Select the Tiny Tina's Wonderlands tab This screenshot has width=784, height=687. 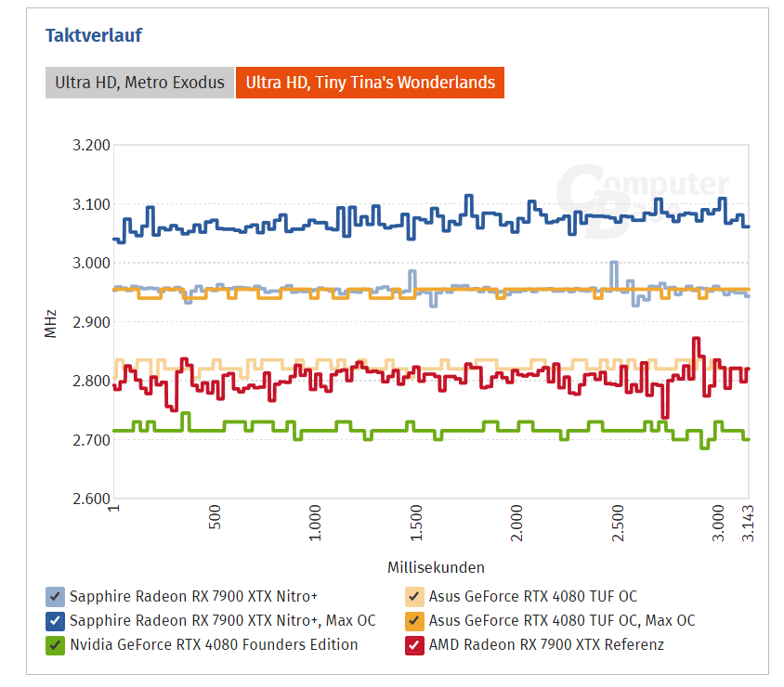pyautogui.click(x=370, y=83)
